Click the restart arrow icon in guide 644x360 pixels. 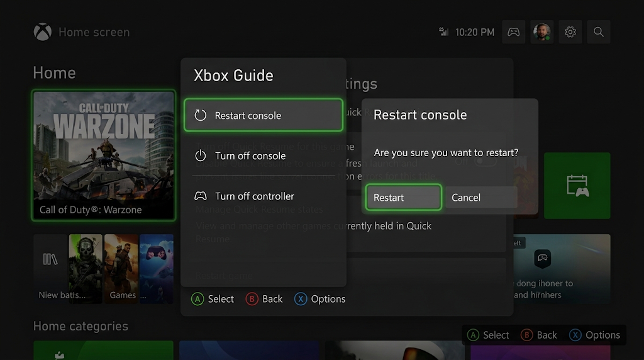[201, 115]
